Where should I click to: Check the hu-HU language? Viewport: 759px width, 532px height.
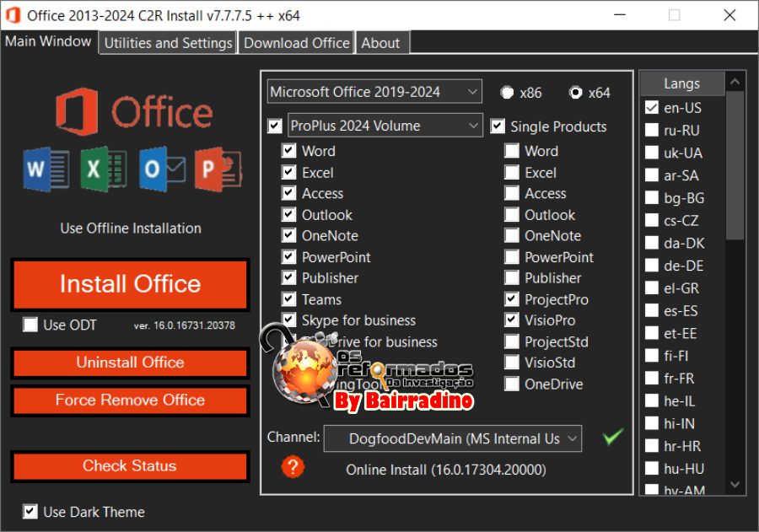(x=652, y=468)
